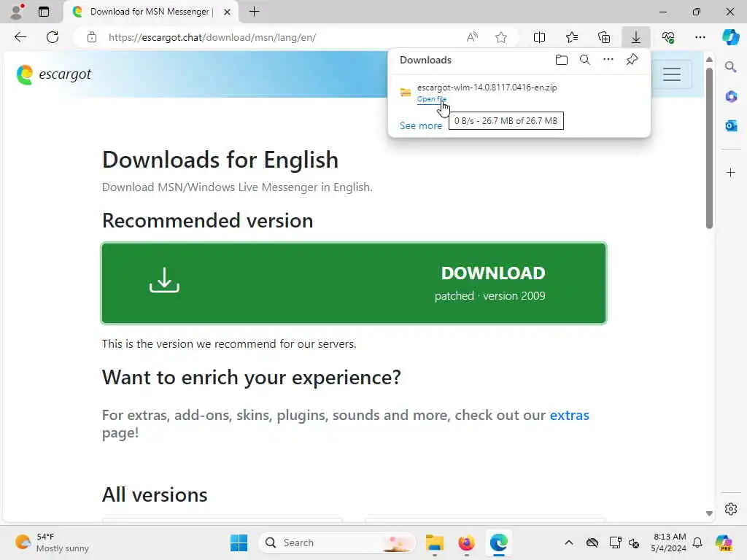
Task: Pin the Downloads panel
Action: [x=632, y=60]
